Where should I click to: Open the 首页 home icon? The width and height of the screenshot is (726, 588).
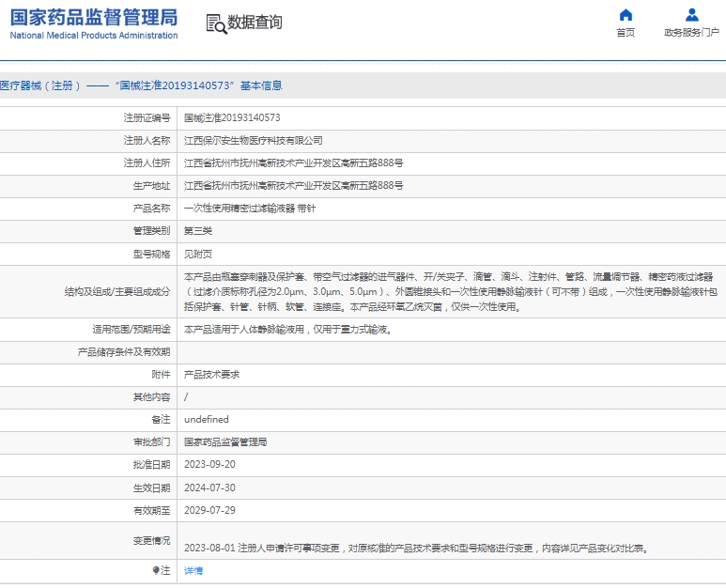(626, 15)
